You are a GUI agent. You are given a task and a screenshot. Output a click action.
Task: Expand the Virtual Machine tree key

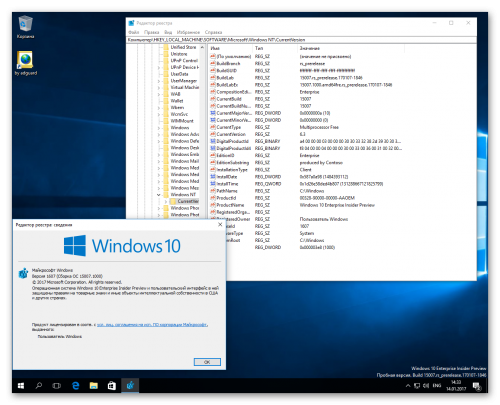pos(159,87)
